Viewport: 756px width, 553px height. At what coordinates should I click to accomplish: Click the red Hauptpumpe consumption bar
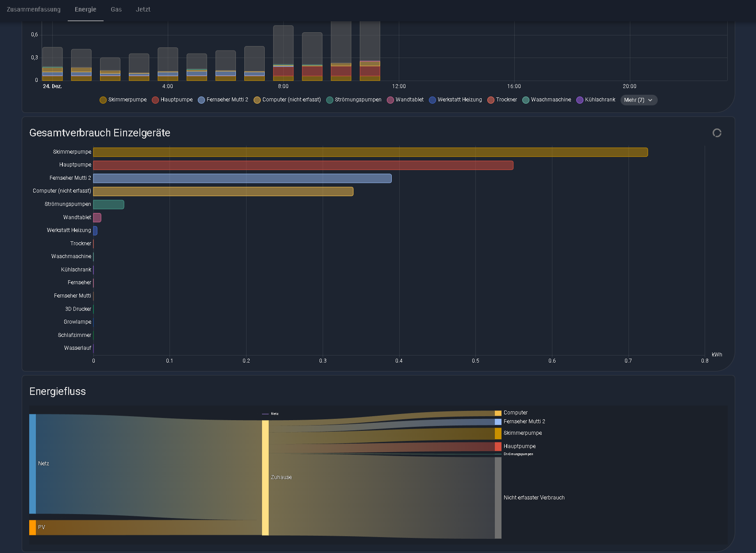[x=303, y=165]
